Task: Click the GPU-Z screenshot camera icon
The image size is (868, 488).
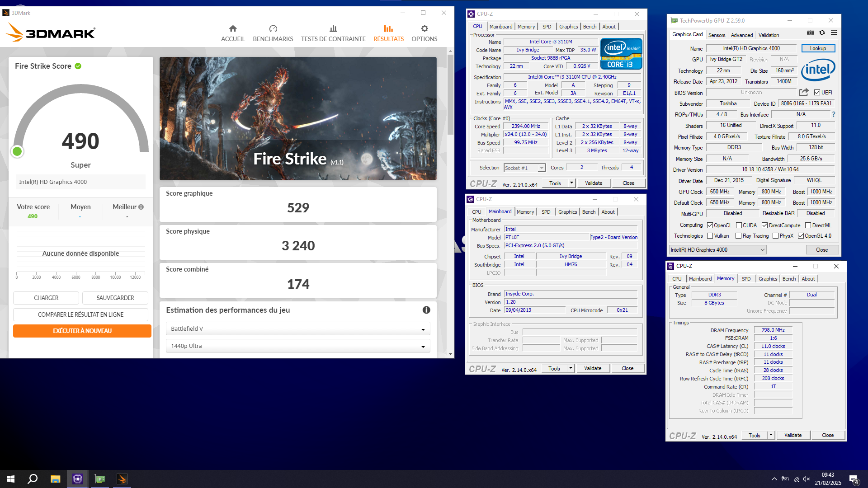Action: tap(811, 33)
